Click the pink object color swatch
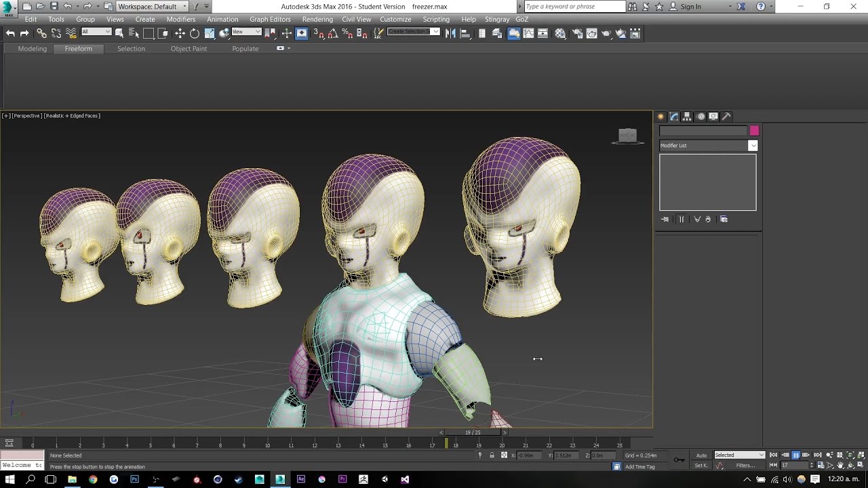 click(x=754, y=131)
